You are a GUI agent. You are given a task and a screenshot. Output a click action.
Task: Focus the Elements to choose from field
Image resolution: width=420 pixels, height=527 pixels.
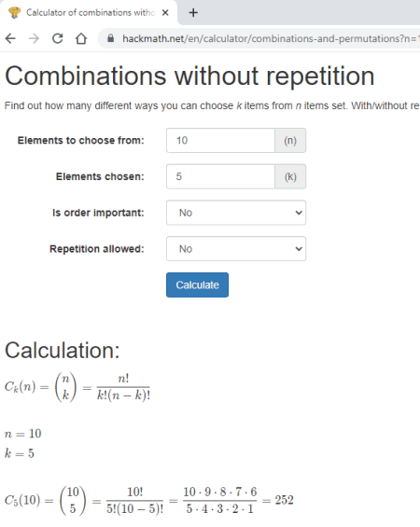pyautogui.click(x=220, y=141)
